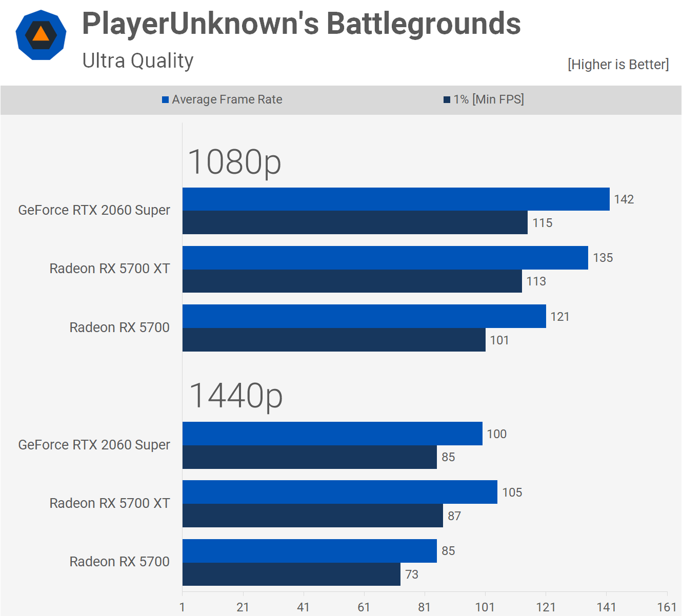Click the 105 average bar at 1440p

(x=339, y=492)
